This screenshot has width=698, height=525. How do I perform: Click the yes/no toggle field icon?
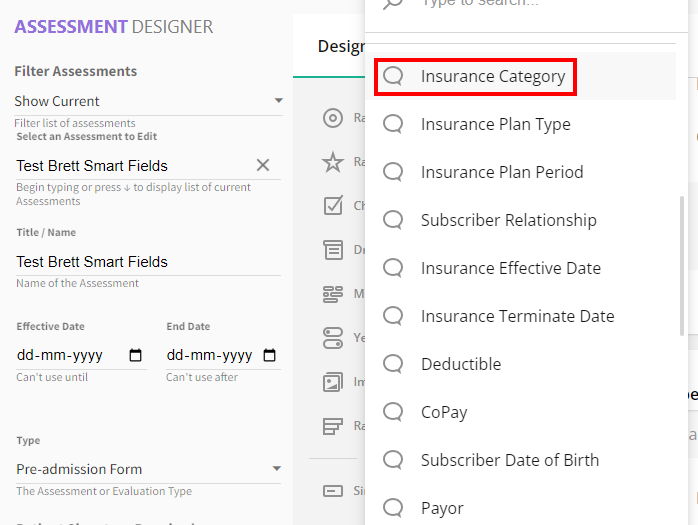click(333, 337)
